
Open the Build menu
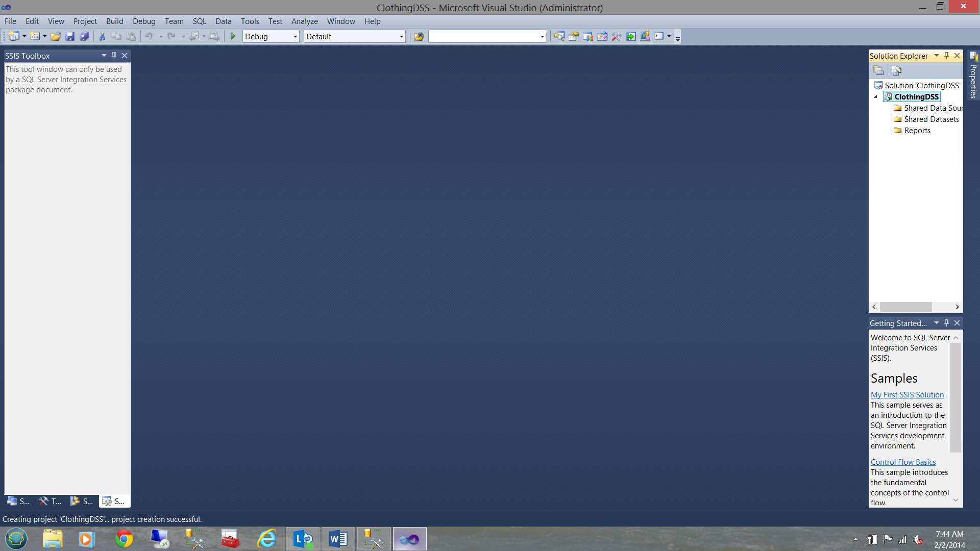114,21
